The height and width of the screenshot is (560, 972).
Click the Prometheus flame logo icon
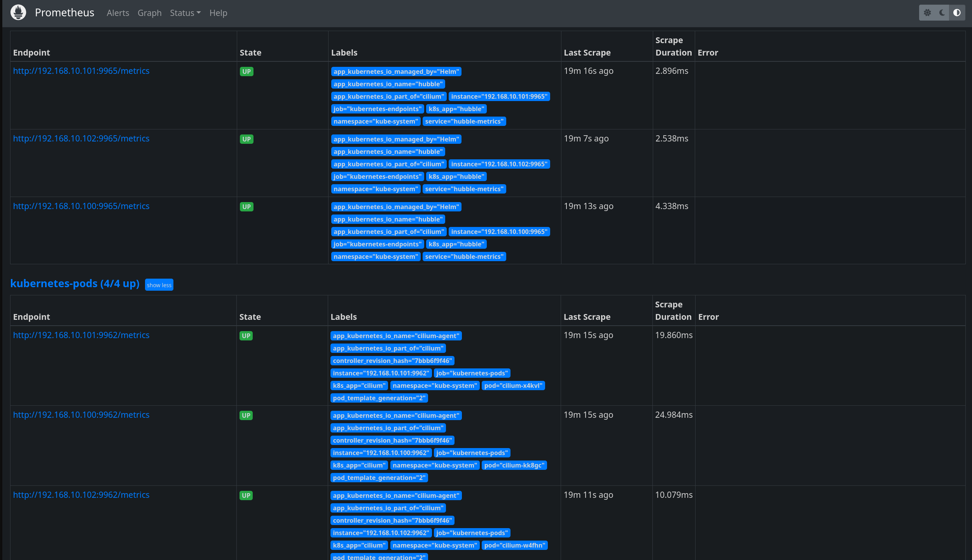coord(18,12)
